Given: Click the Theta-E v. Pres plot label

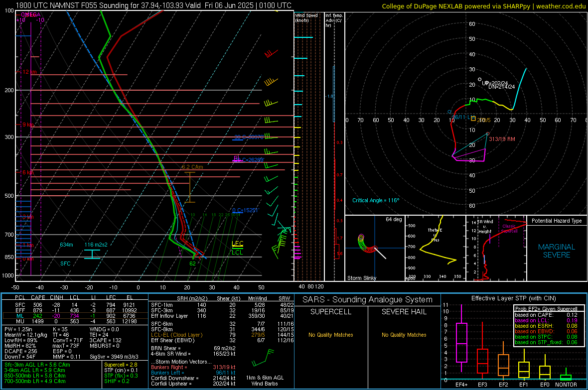Looking at the screenshot, I should point(435,235).
